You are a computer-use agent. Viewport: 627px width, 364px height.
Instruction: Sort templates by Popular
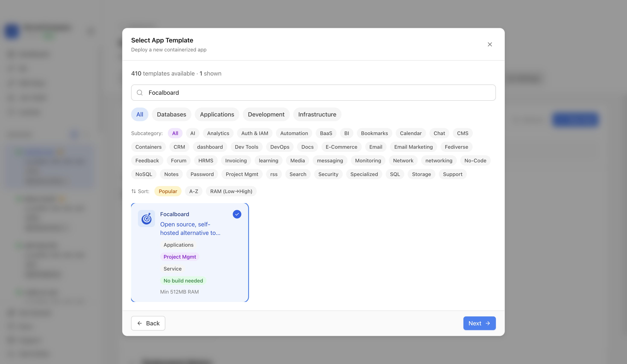pos(168,191)
